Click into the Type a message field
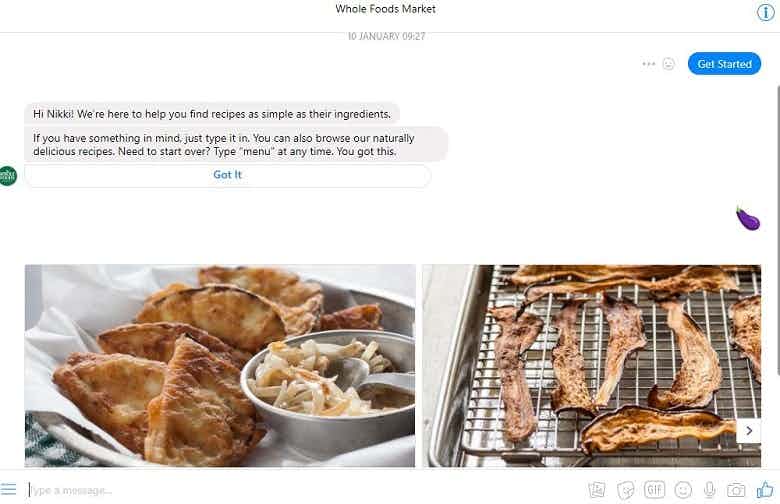Viewport: 780px width, 504px height. [x=300, y=490]
